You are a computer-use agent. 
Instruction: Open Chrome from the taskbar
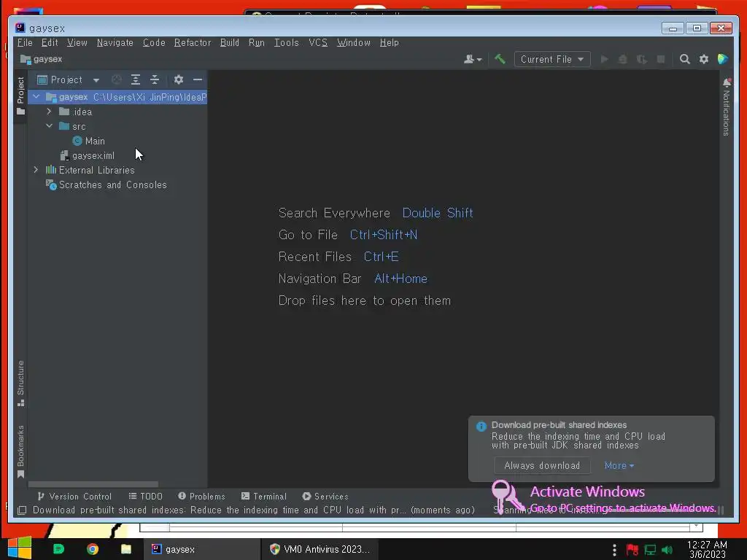[x=93, y=549]
